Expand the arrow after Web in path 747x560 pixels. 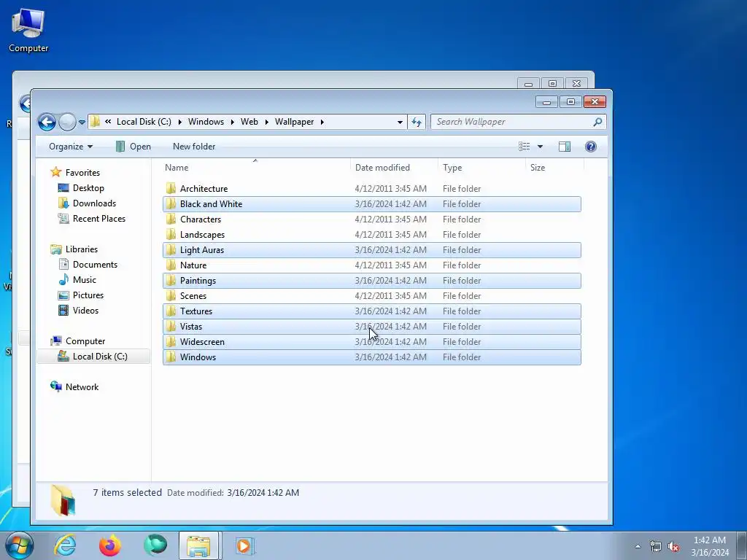click(x=266, y=122)
